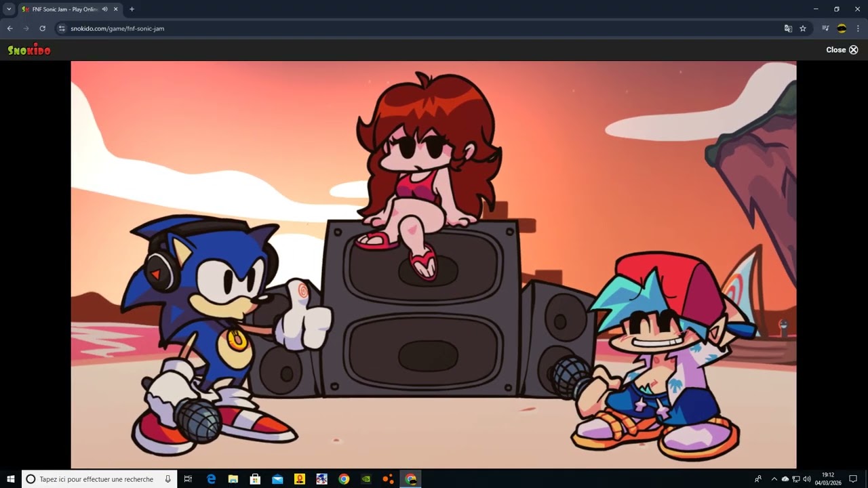The width and height of the screenshot is (868, 488).
Task: Open the volume control in system tray
Action: [807, 479]
